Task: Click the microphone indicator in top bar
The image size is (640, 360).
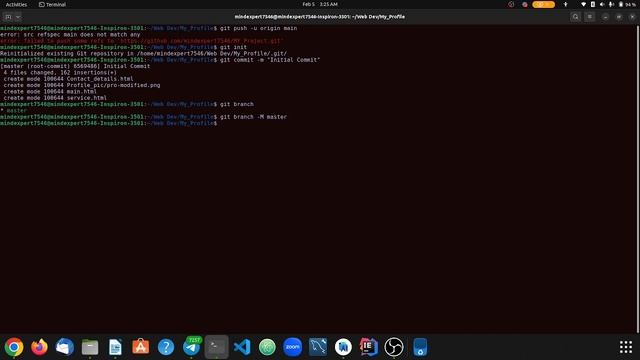Action: coord(611,4)
